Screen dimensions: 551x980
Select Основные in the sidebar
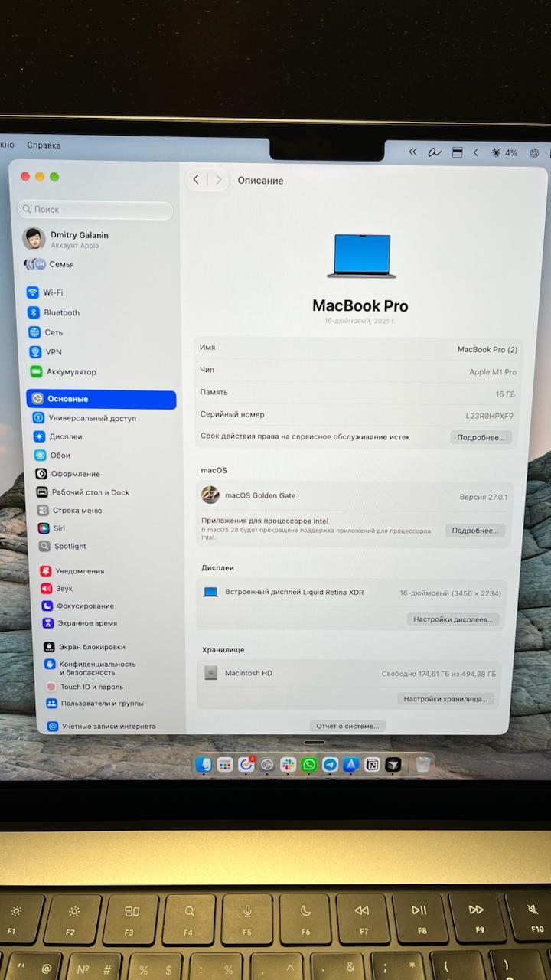[101, 399]
